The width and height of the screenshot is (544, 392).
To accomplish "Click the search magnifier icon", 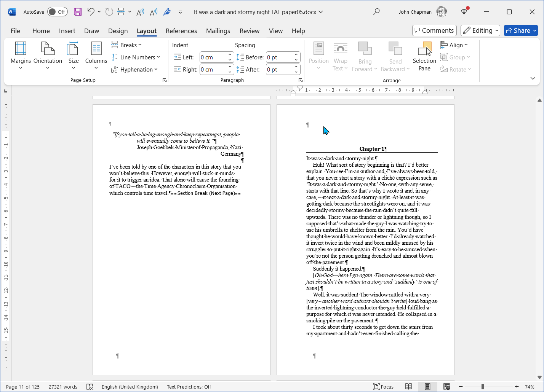I will (376, 12).
